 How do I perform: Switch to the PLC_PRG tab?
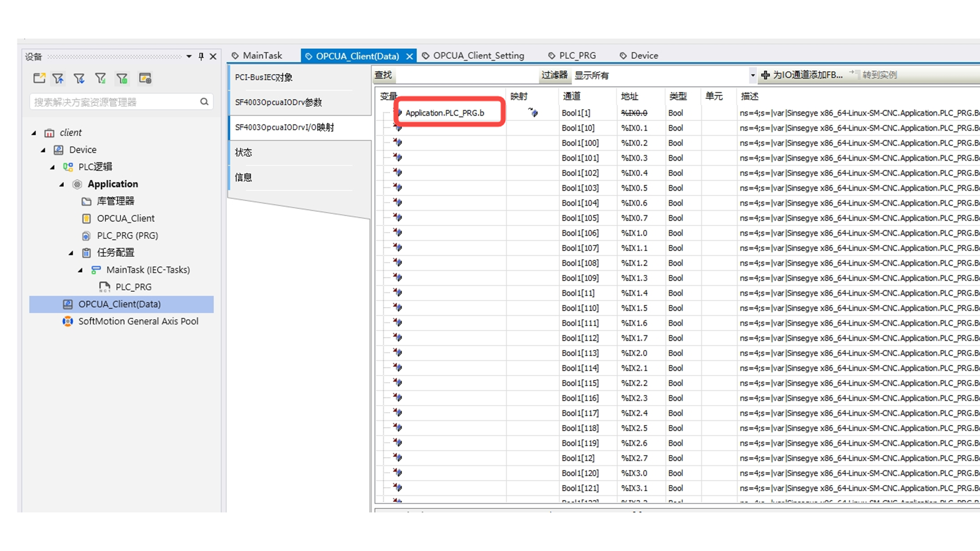[577, 56]
